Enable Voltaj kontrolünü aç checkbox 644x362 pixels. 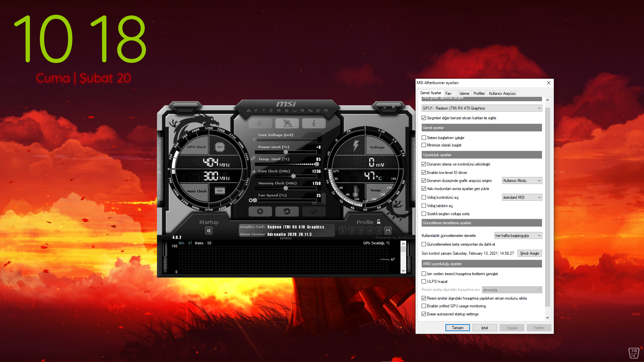tap(424, 197)
